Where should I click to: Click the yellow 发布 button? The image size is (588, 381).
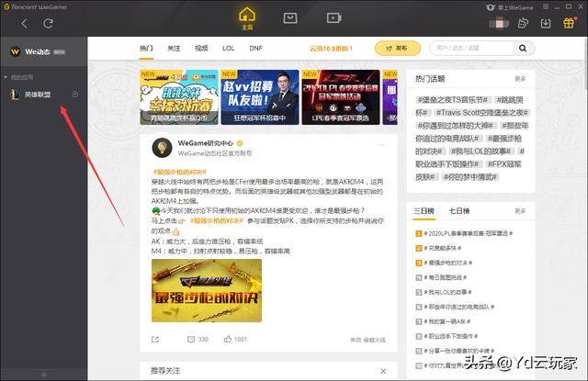pyautogui.click(x=398, y=48)
